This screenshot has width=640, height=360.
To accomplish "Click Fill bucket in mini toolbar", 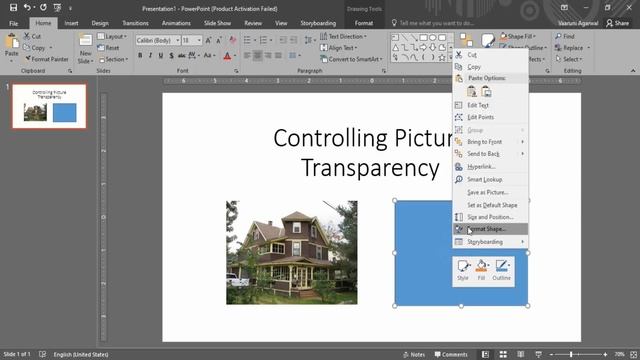I will click(x=482, y=270).
